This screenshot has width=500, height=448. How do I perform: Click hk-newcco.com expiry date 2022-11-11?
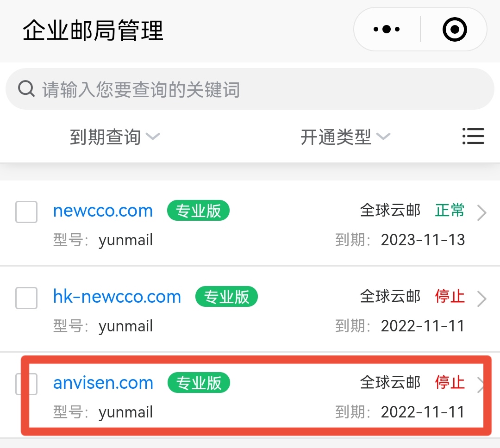[x=423, y=326]
